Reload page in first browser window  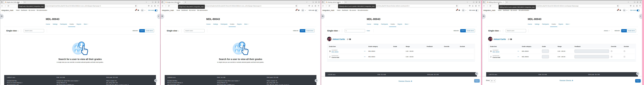tap(8, 6)
